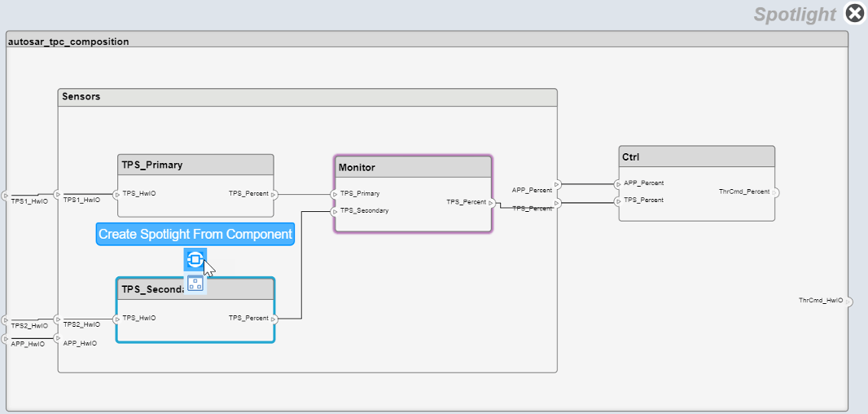Click the APP_HwIO root input port arrow
The height and width of the screenshot is (414, 868).
pos(6,338)
